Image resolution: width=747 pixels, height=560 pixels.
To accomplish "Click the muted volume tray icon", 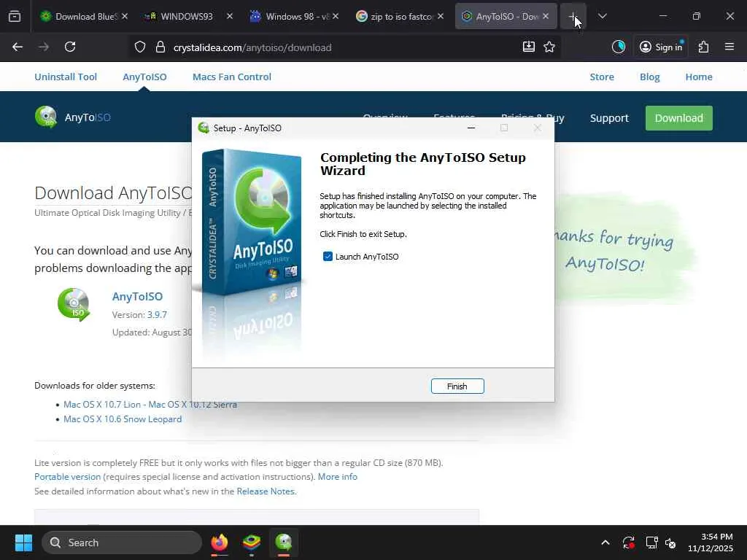I will [x=671, y=542].
